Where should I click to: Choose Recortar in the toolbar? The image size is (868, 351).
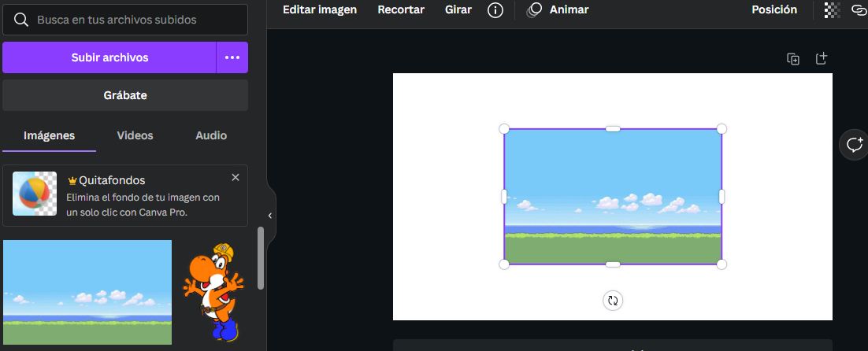(x=401, y=10)
